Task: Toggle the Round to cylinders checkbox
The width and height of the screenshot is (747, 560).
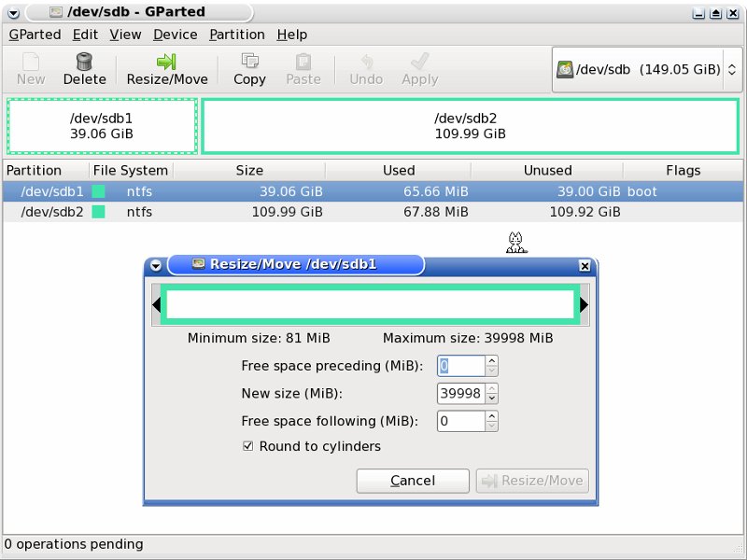Action: pos(247,446)
